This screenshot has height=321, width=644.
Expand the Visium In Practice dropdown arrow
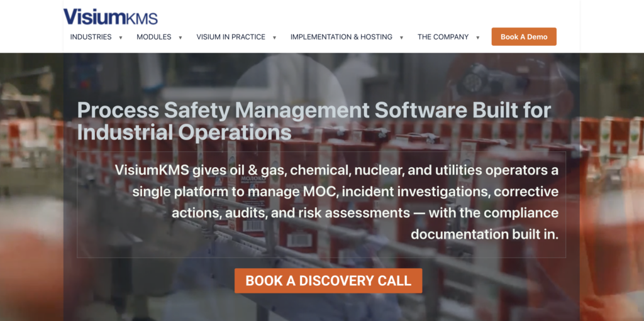[x=274, y=38]
